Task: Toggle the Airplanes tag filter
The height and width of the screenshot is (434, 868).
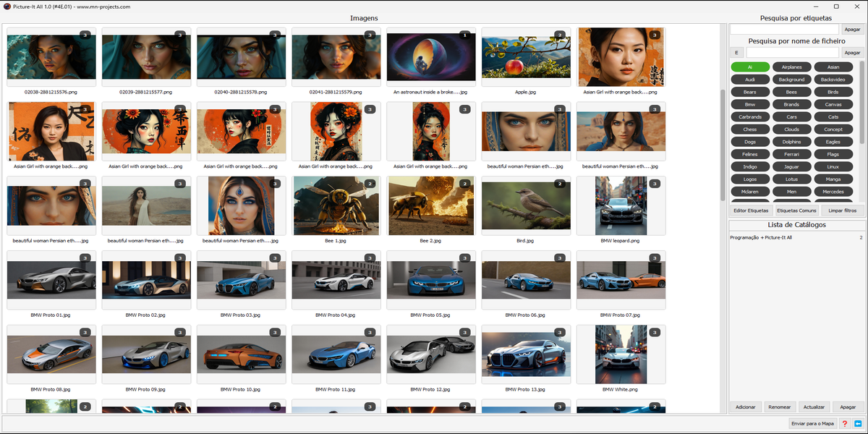Action: [792, 67]
